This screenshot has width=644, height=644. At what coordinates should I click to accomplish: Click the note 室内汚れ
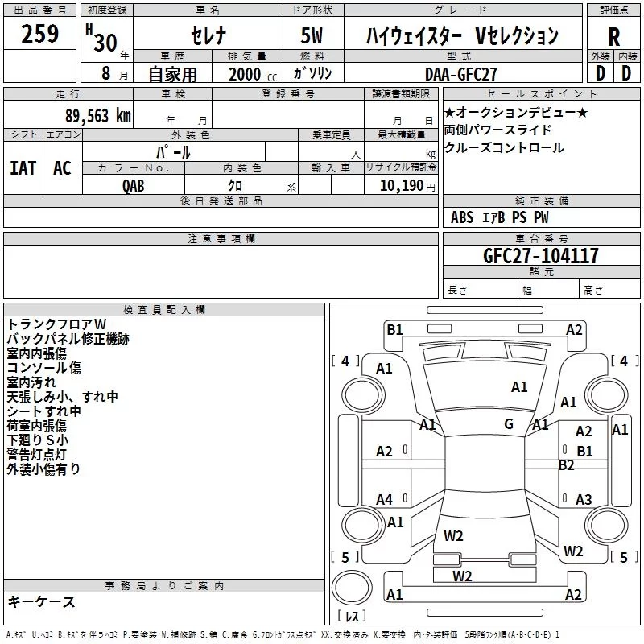[31, 382]
